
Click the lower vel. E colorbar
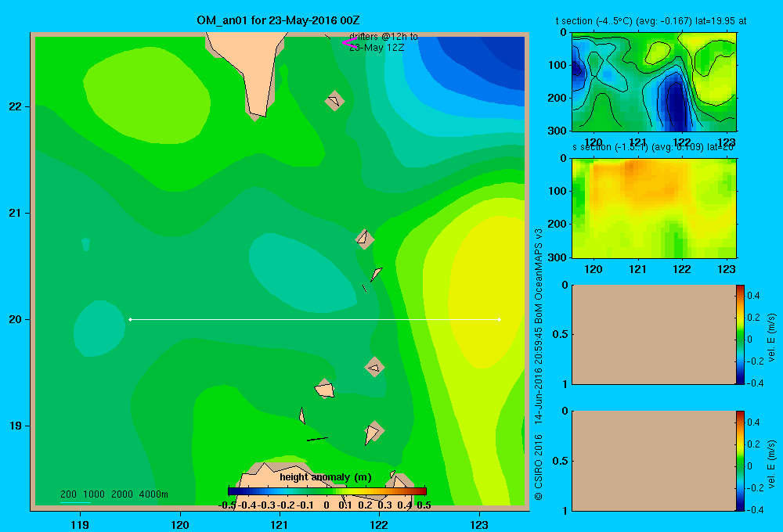740,461
